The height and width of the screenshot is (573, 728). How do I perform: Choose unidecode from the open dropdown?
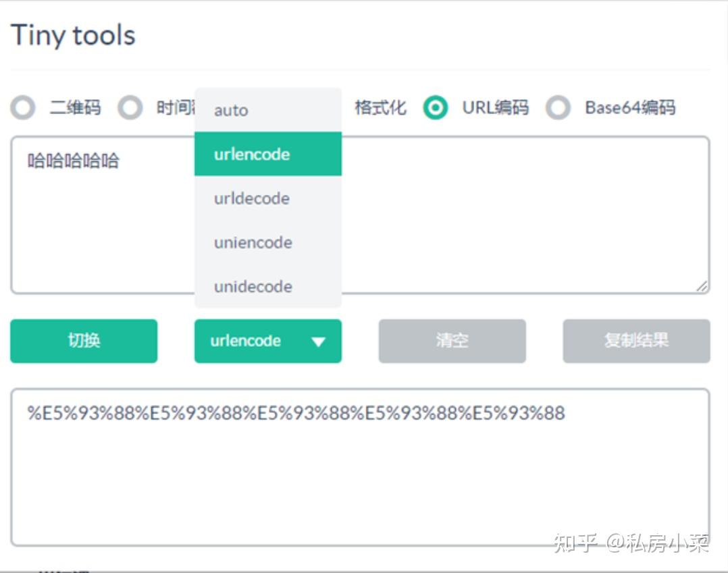pyautogui.click(x=258, y=286)
